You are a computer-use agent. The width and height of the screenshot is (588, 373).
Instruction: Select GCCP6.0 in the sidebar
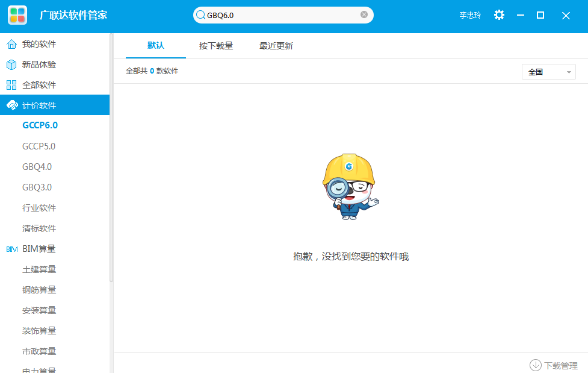click(x=40, y=125)
